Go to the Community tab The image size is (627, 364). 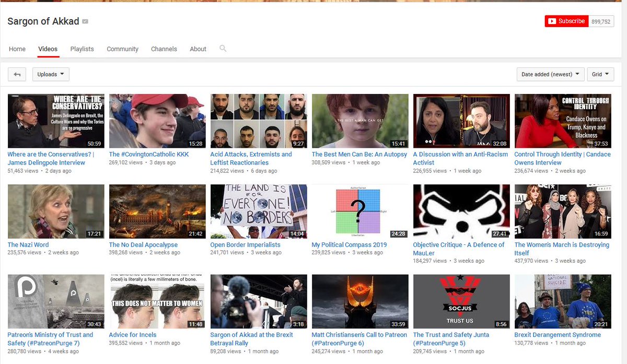tap(123, 49)
